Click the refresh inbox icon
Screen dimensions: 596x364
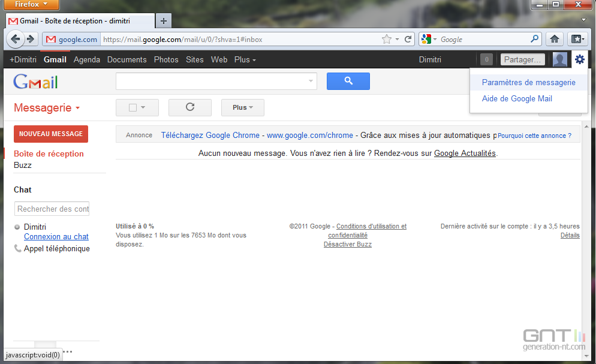(190, 107)
